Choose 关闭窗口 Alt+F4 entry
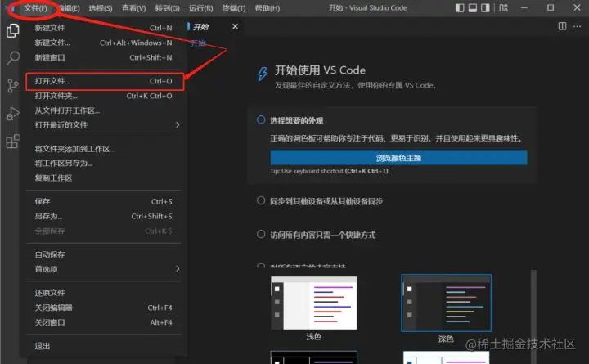589x364 pixels. click(x=104, y=322)
